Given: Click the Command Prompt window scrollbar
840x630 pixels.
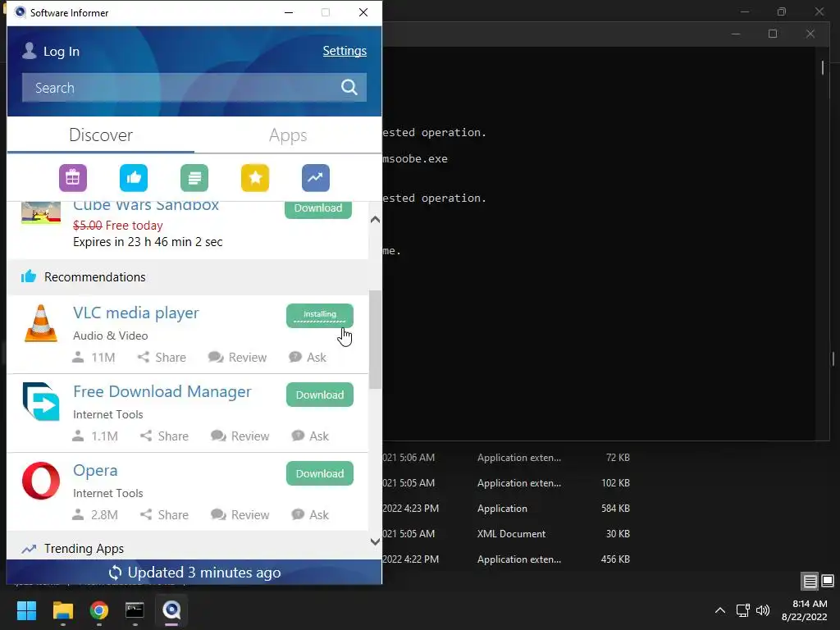Looking at the screenshot, I should [x=822, y=67].
